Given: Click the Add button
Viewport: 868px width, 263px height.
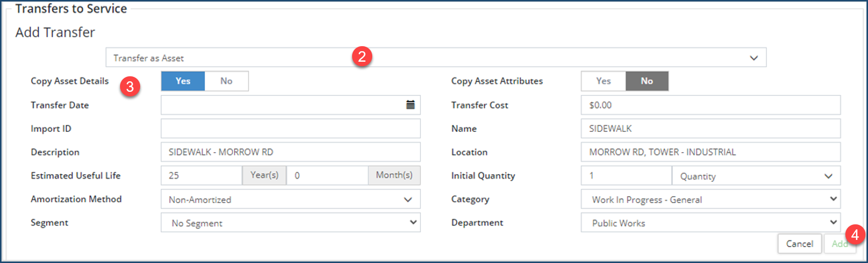Looking at the screenshot, I should [x=839, y=244].
